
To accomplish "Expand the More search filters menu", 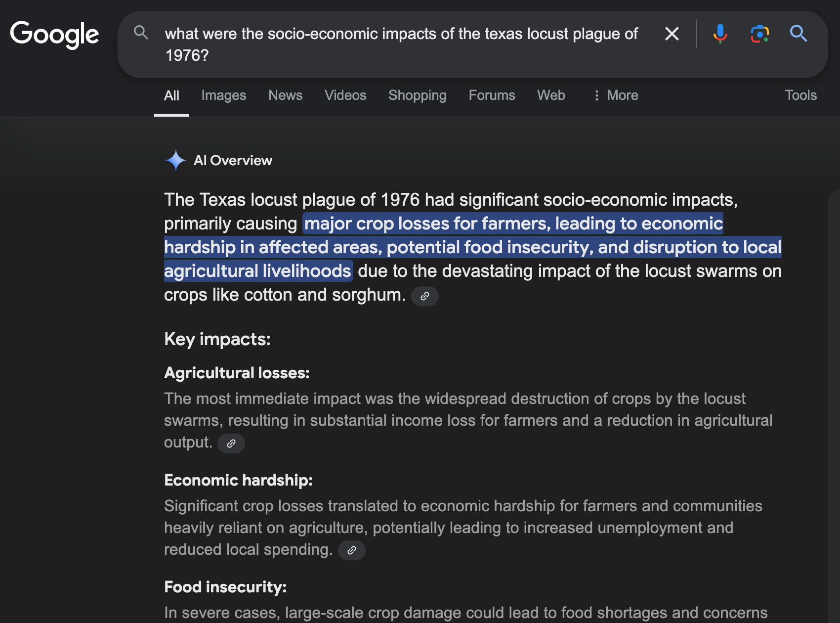I will tap(615, 95).
